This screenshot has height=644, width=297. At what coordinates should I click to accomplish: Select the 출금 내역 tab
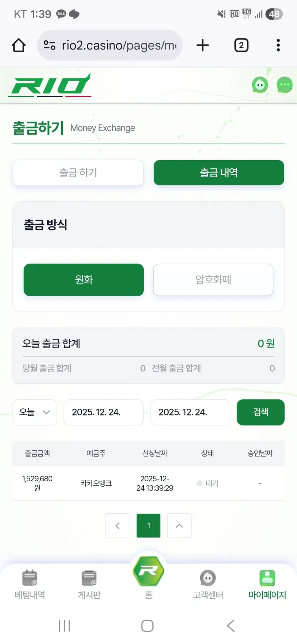(x=219, y=173)
